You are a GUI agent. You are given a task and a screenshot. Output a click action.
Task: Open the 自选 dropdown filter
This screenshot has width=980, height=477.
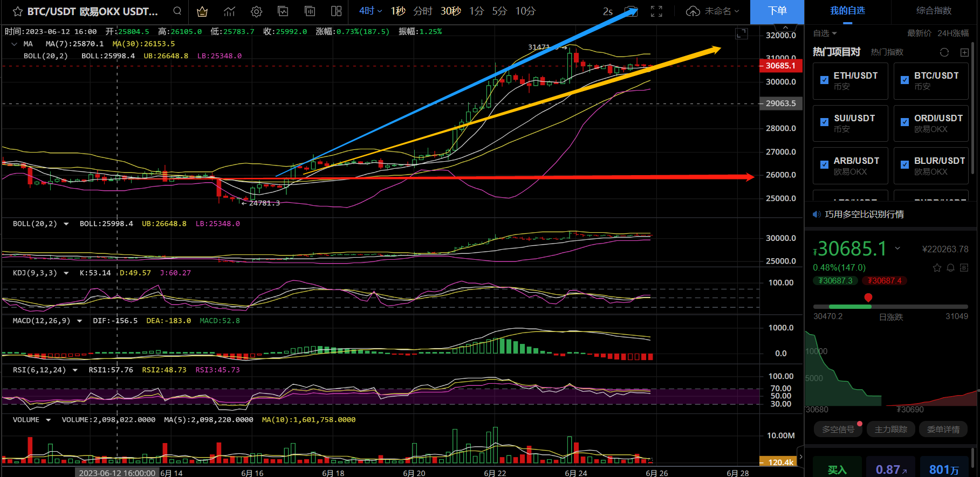(825, 33)
